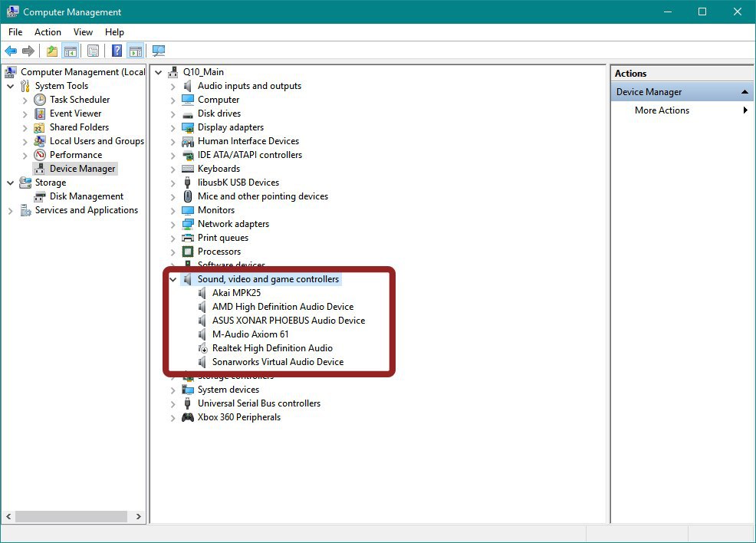756x543 pixels.
Task: Click the Up One Level folder icon
Action: coord(52,51)
